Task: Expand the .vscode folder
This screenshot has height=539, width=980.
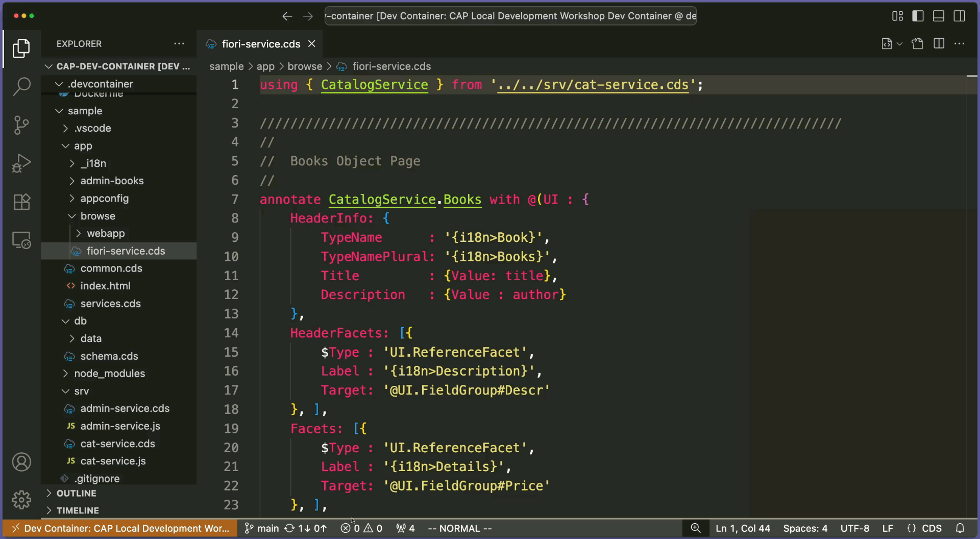Action: [118, 128]
